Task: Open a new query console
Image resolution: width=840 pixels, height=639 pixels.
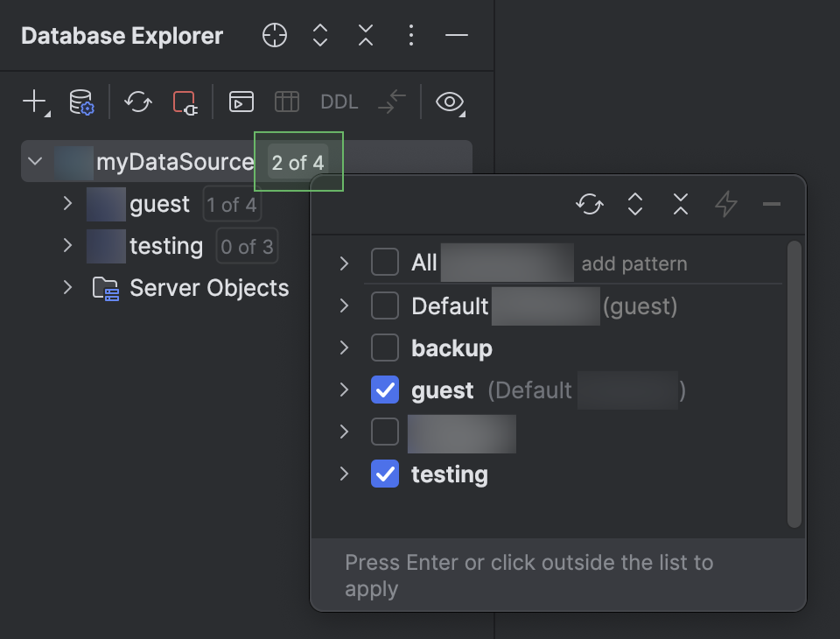Action: (241, 102)
